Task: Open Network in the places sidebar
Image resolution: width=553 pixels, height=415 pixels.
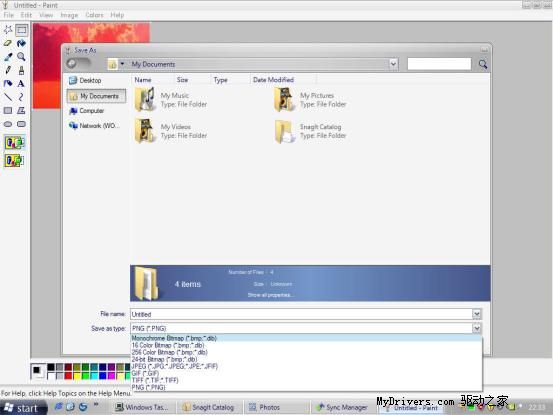Action: tap(95, 126)
